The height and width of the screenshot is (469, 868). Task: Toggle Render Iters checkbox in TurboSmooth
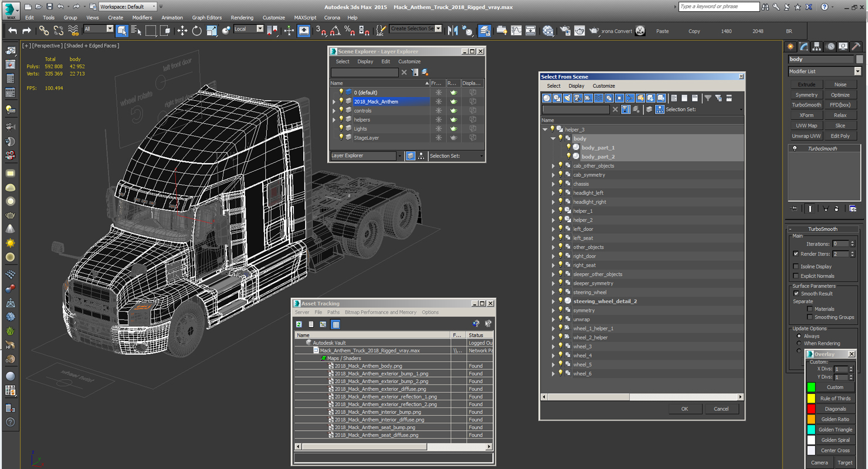coord(795,254)
